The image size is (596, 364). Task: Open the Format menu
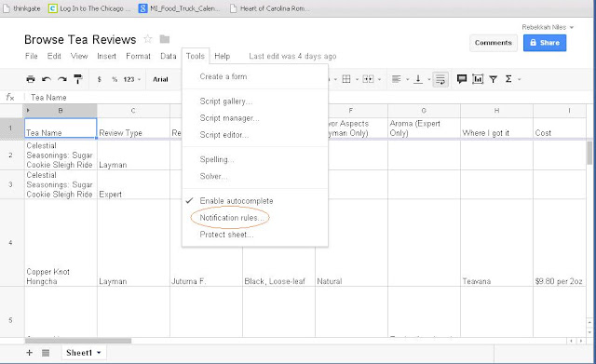[138, 56]
